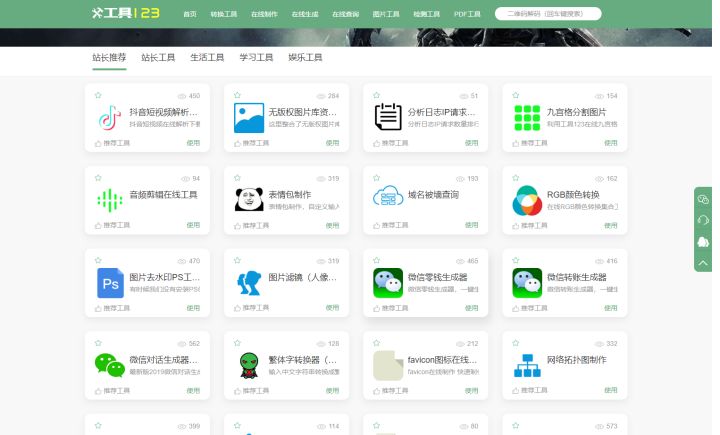Click 使用 on 抖音短视频解析 card

(193, 143)
